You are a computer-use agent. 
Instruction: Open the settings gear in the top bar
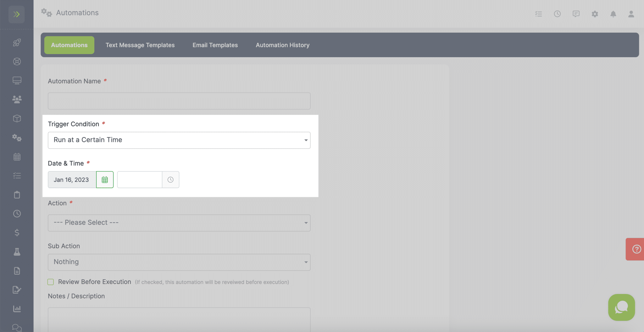(x=595, y=14)
